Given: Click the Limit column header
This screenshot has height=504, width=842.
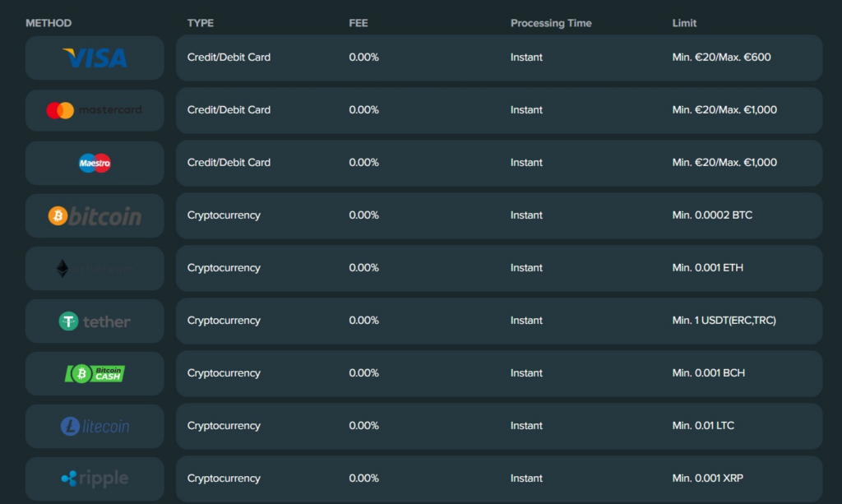Looking at the screenshot, I should (684, 23).
